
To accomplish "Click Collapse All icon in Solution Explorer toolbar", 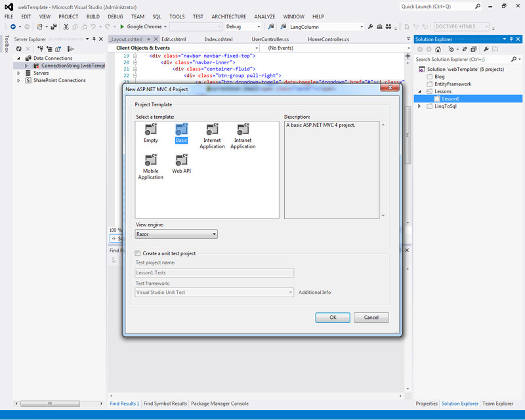I will pyautogui.click(x=473, y=49).
